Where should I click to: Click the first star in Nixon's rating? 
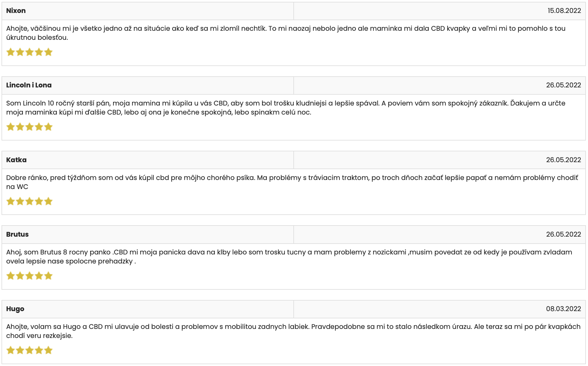point(11,52)
